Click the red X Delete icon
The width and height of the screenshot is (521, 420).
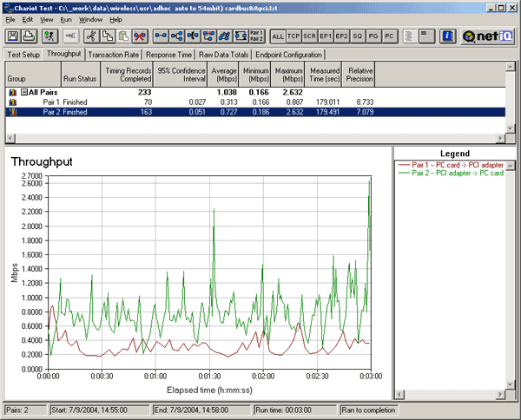pos(138,36)
